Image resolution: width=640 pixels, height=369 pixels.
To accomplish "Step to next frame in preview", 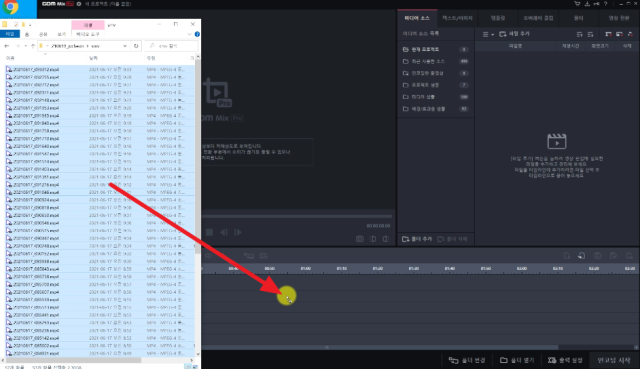I will [238, 232].
